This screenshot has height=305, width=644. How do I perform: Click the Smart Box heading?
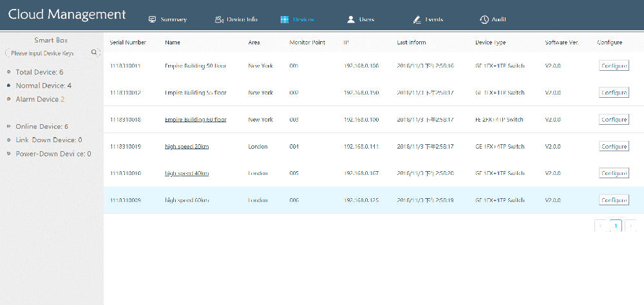(52, 41)
